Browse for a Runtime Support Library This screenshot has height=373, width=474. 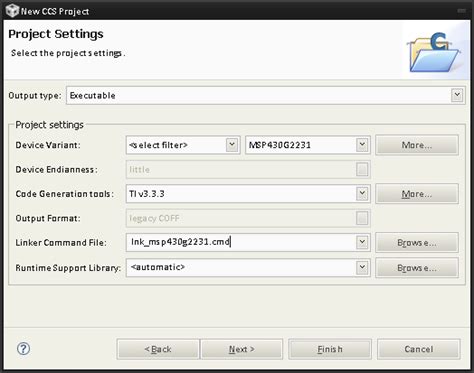pyautogui.click(x=417, y=268)
